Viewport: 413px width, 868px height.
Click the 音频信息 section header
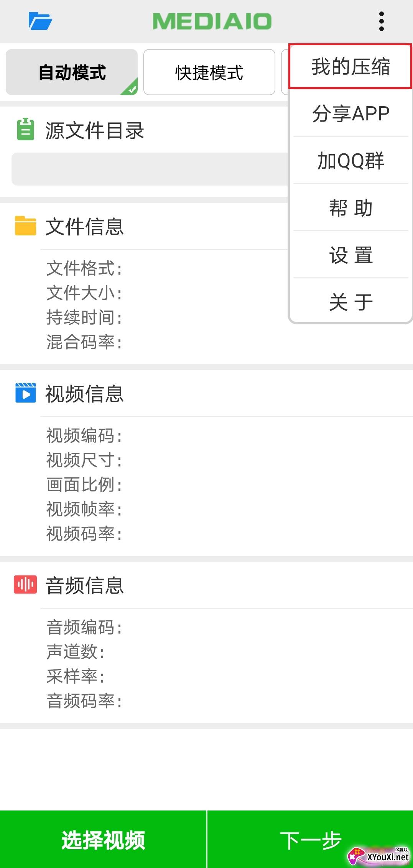click(84, 585)
